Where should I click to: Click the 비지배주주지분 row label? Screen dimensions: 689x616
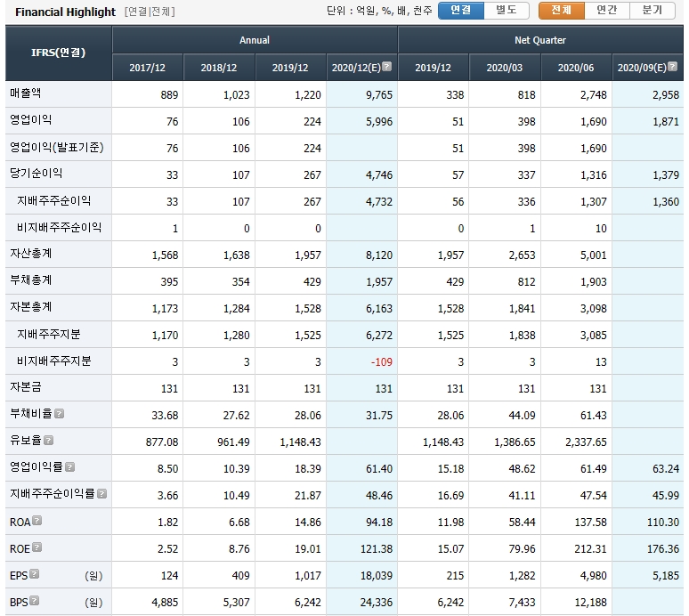[x=53, y=361]
